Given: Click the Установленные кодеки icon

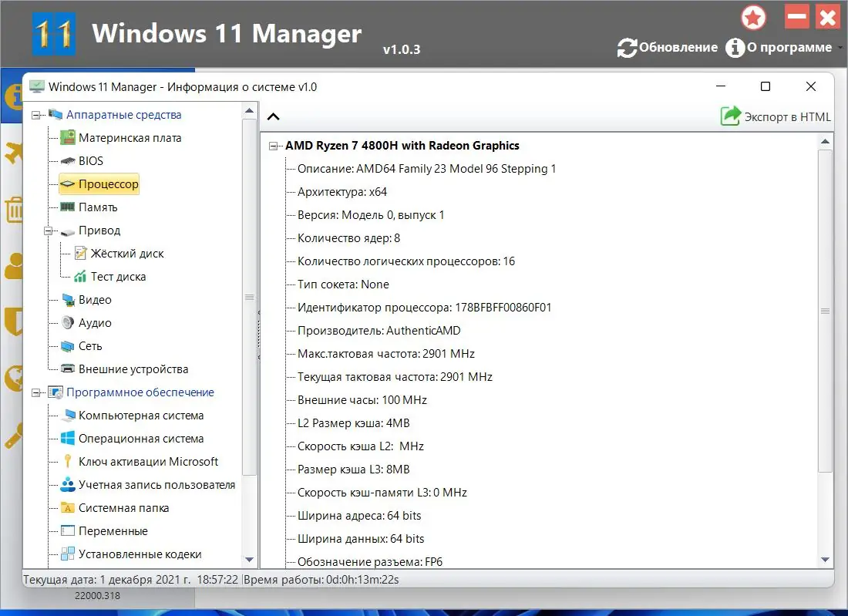Looking at the screenshot, I should 68,554.
